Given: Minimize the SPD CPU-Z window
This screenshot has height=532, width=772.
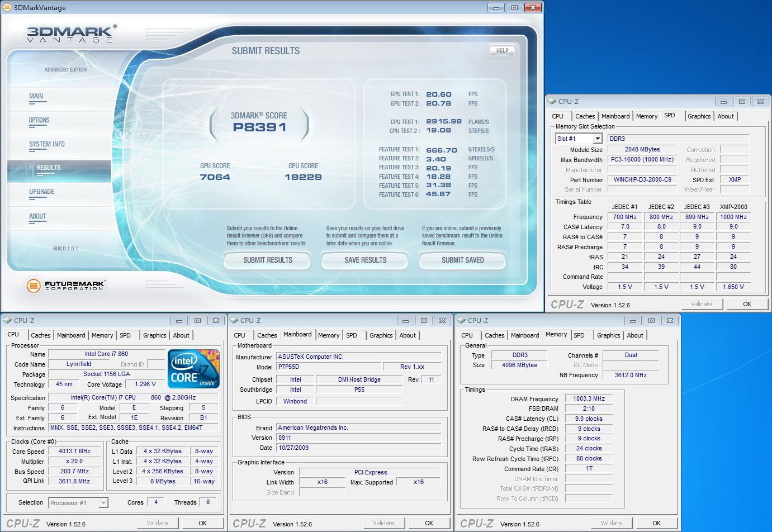Looking at the screenshot, I should [723, 101].
